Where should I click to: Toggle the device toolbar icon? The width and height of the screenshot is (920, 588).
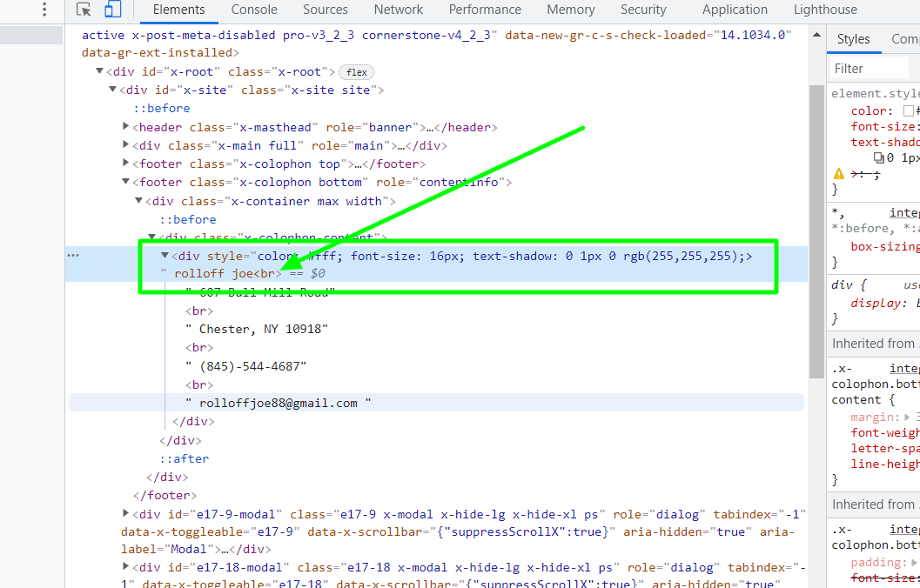112,10
